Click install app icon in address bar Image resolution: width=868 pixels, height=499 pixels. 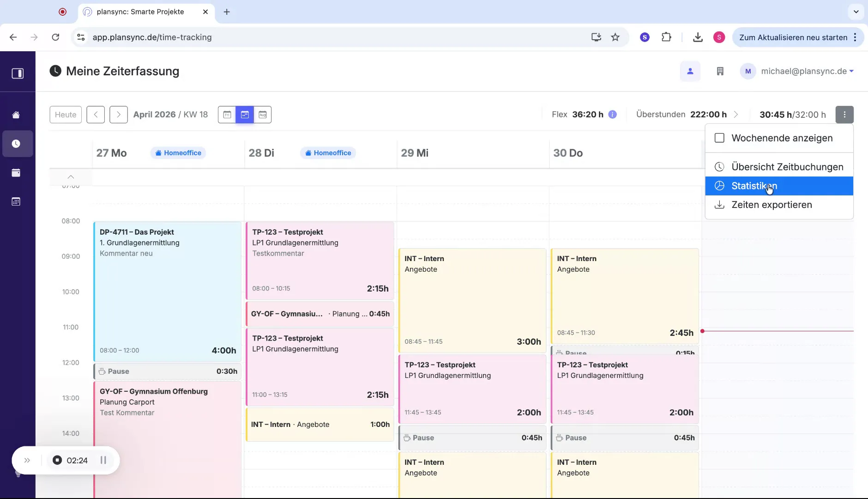click(596, 37)
